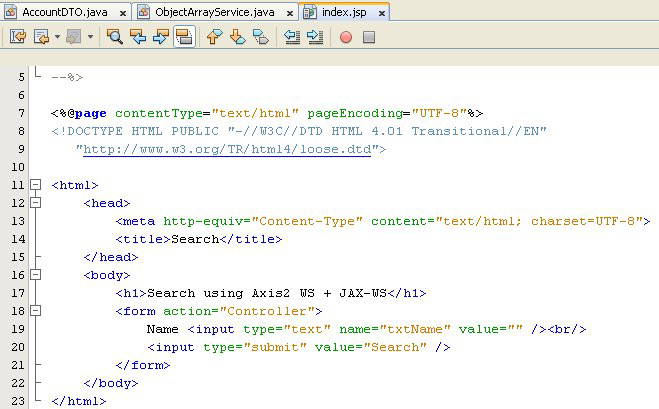Click Shift Line Right icon
Screen dimensions: 659x409
(315, 37)
